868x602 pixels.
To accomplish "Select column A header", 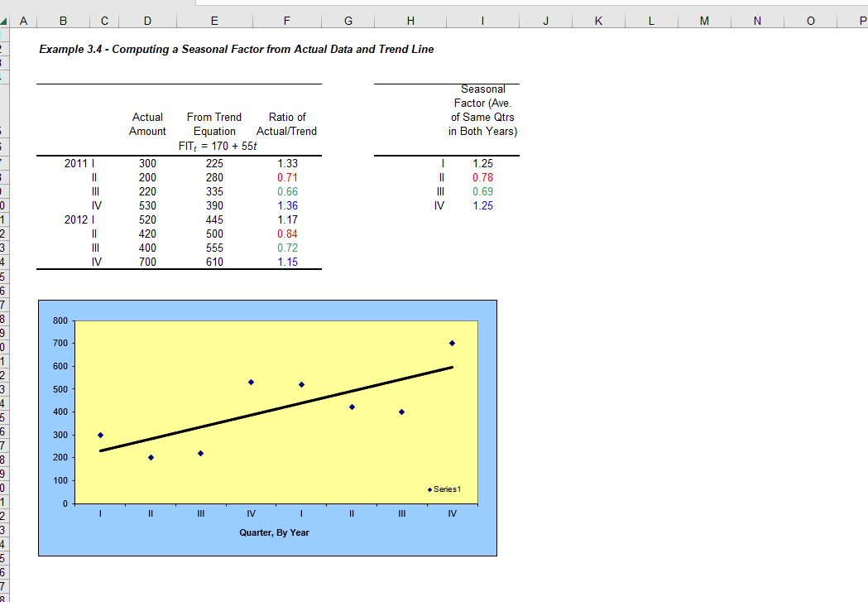I will pyautogui.click(x=23, y=21).
